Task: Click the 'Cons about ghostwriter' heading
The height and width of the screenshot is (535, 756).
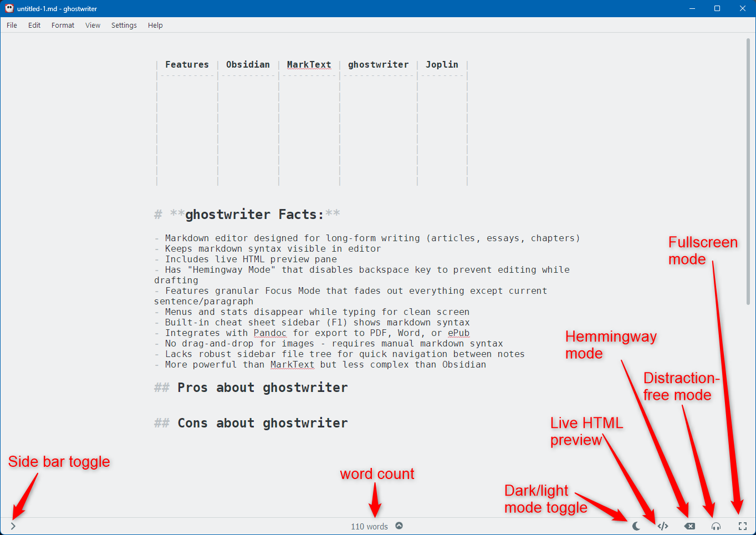Action: [263, 423]
